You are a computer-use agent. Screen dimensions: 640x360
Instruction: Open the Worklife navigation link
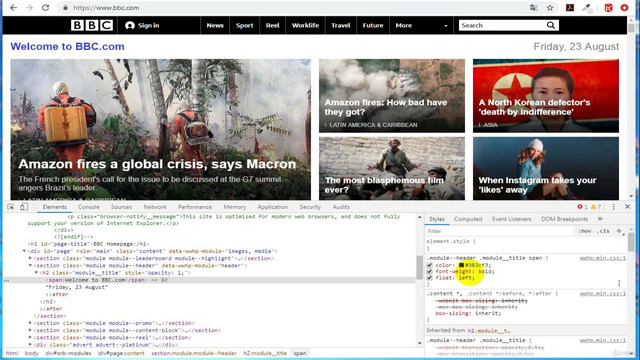[305, 25]
